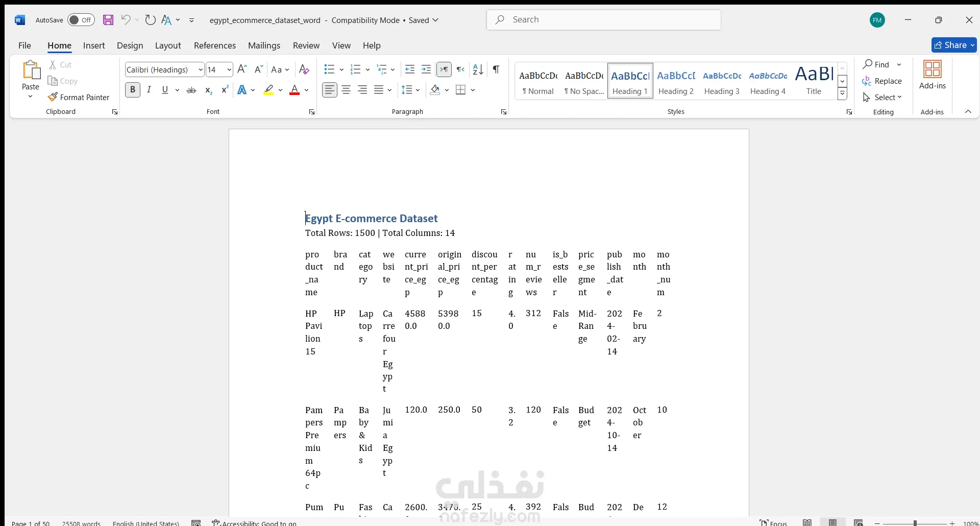Apply subscript formatting
Image resolution: width=980 pixels, height=526 pixels.
pyautogui.click(x=208, y=90)
